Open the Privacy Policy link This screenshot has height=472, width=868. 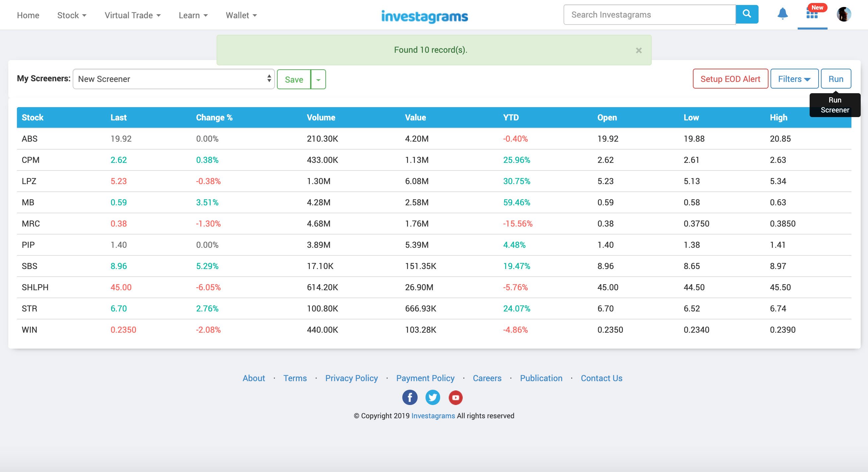click(352, 378)
